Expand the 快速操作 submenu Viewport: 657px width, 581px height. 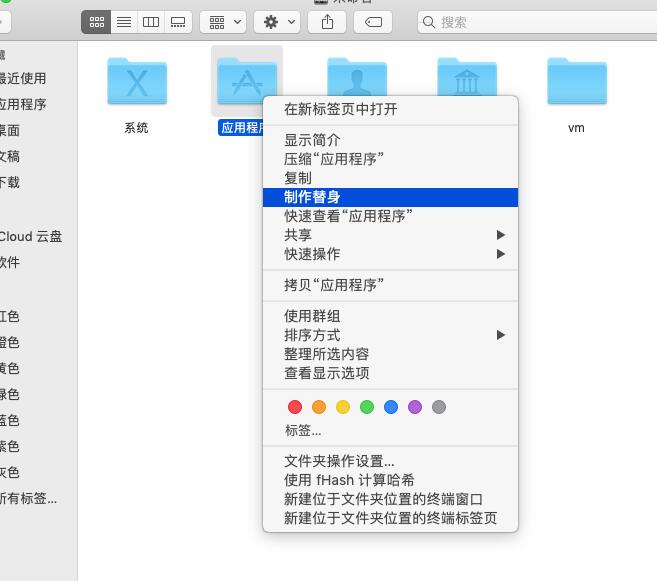[x=391, y=254]
